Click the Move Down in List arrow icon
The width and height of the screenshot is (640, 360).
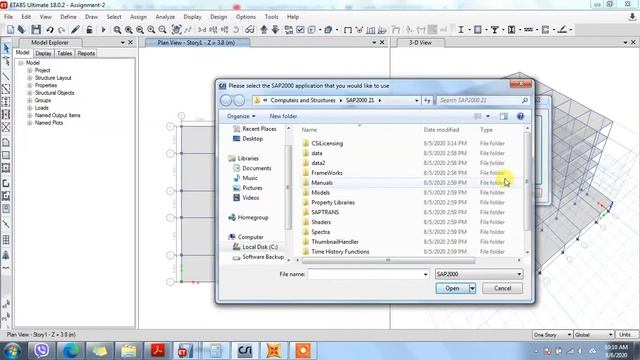pyautogui.click(x=275, y=30)
